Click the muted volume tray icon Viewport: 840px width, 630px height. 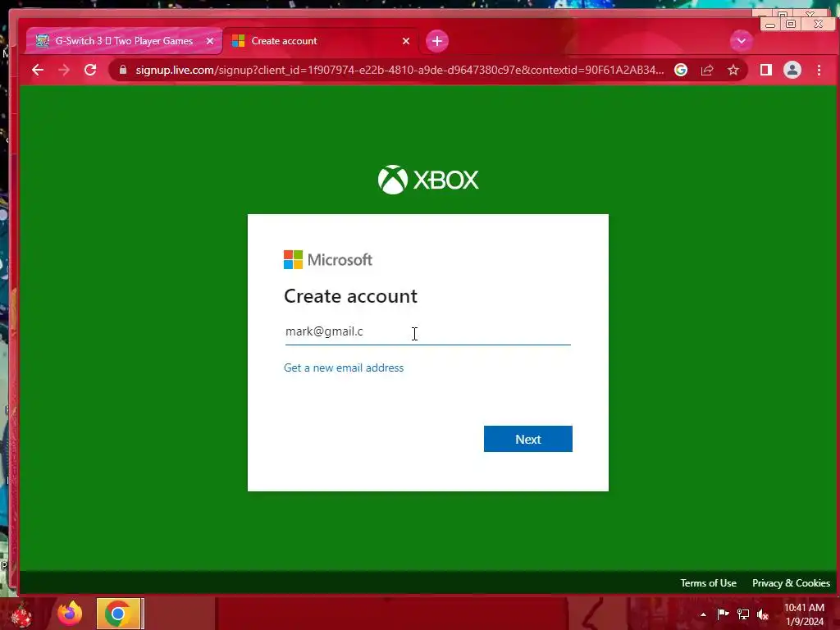pyautogui.click(x=763, y=614)
